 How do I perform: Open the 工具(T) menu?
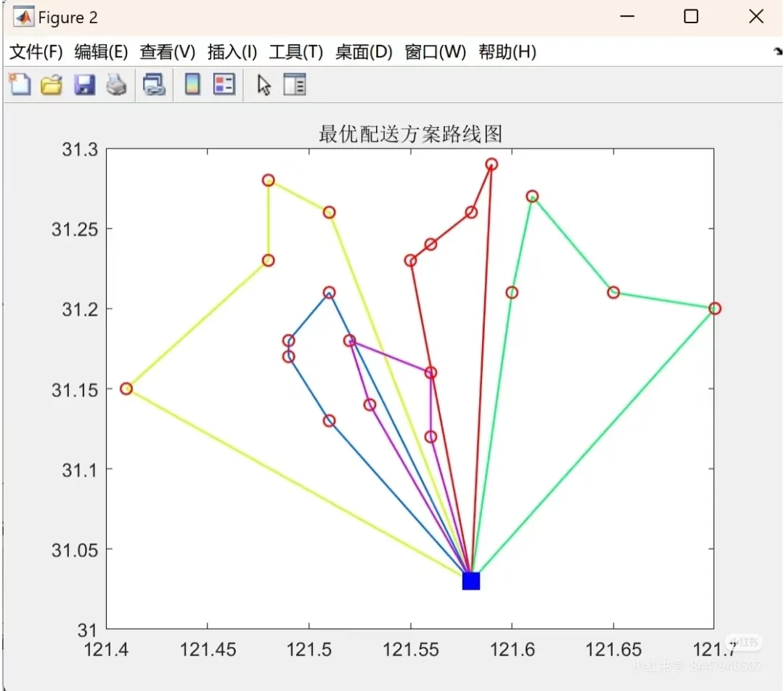pos(296,52)
